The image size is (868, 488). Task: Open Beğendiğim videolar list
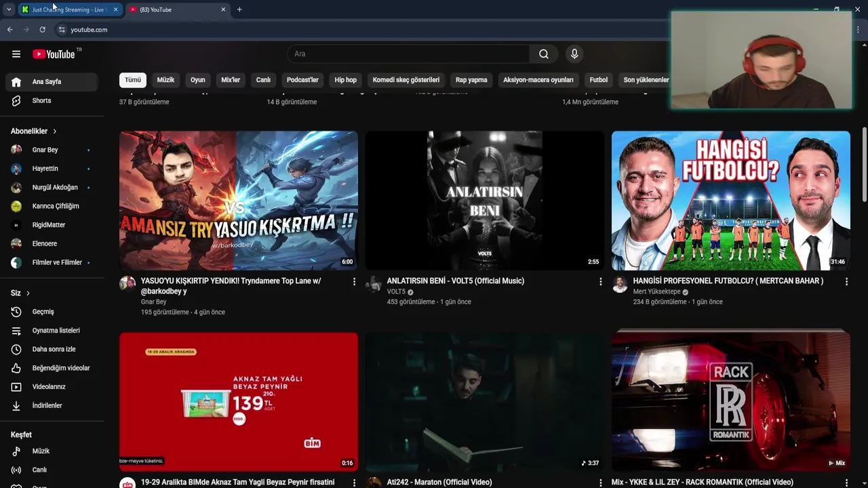point(52,368)
